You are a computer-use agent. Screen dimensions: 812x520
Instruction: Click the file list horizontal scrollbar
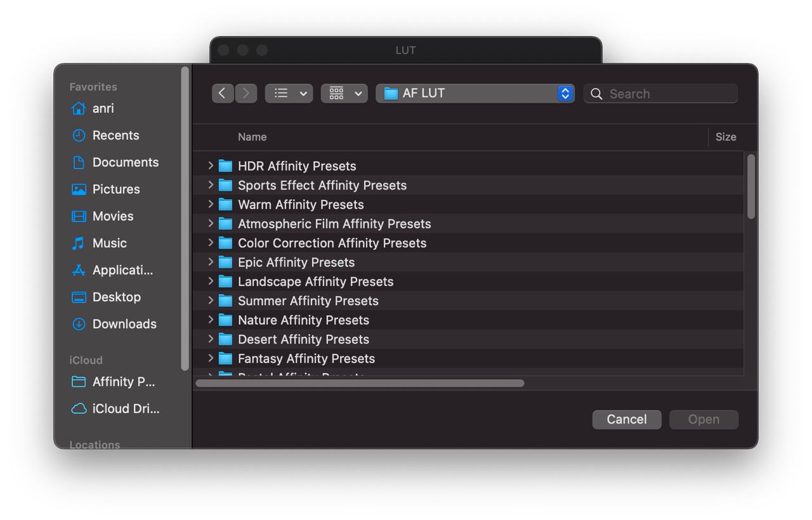pyautogui.click(x=360, y=383)
